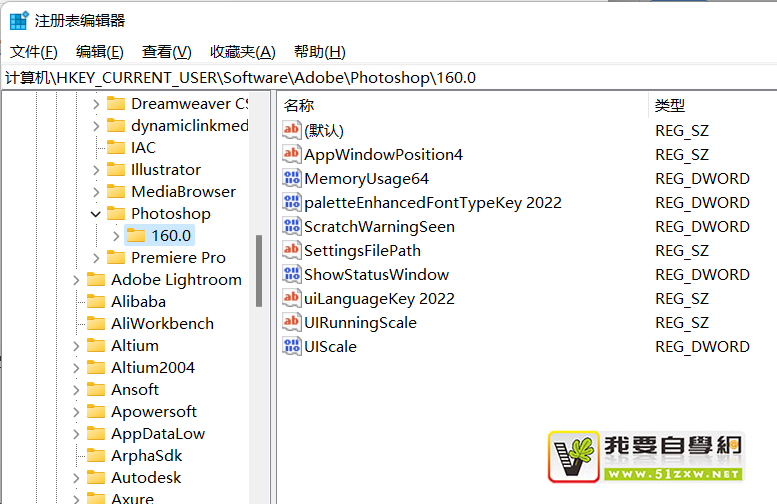Click the Registry Editor title bar icon
Screen dimensions: 777x504
click(x=19, y=20)
